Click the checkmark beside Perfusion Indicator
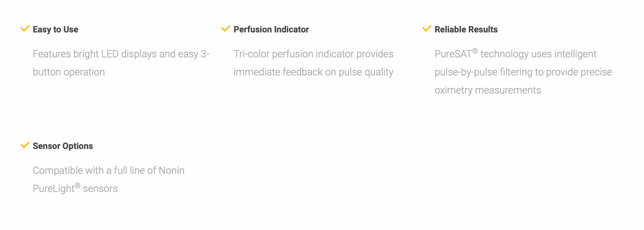 pyautogui.click(x=226, y=29)
